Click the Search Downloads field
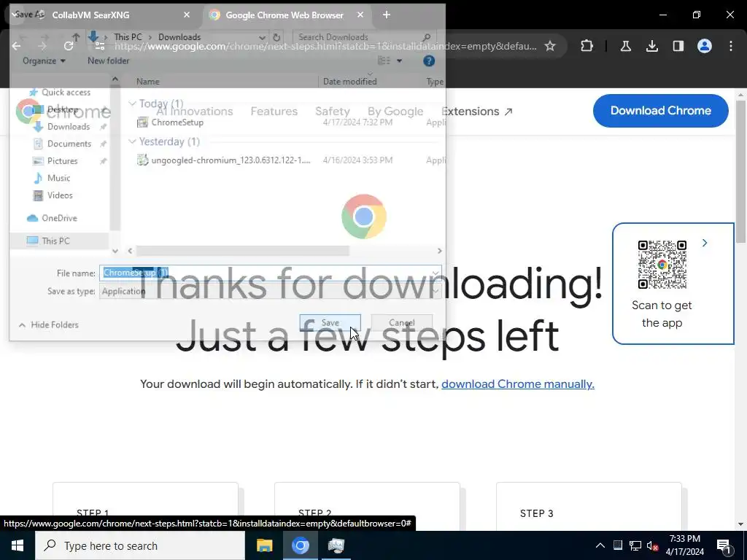Image resolution: width=747 pixels, height=560 pixels. [x=365, y=37]
